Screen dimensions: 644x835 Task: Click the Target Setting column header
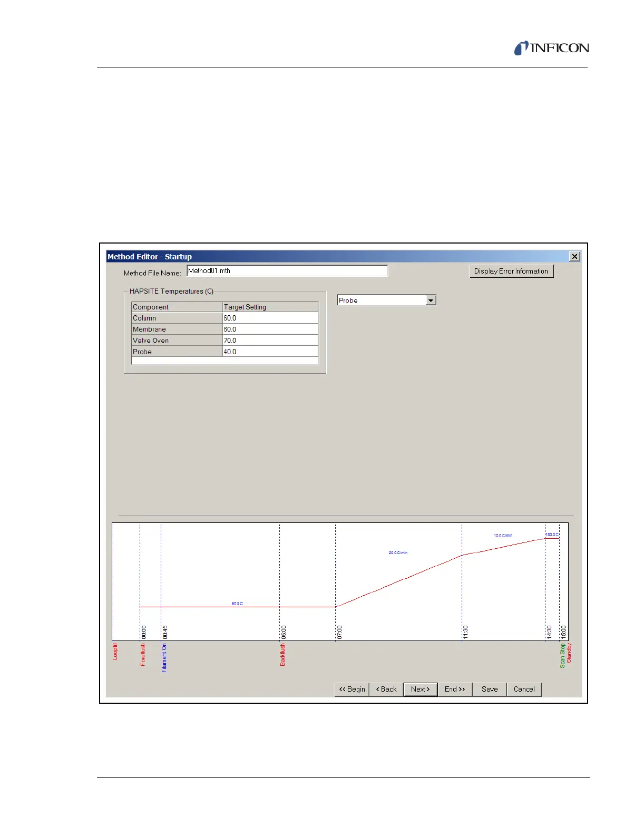click(x=270, y=307)
